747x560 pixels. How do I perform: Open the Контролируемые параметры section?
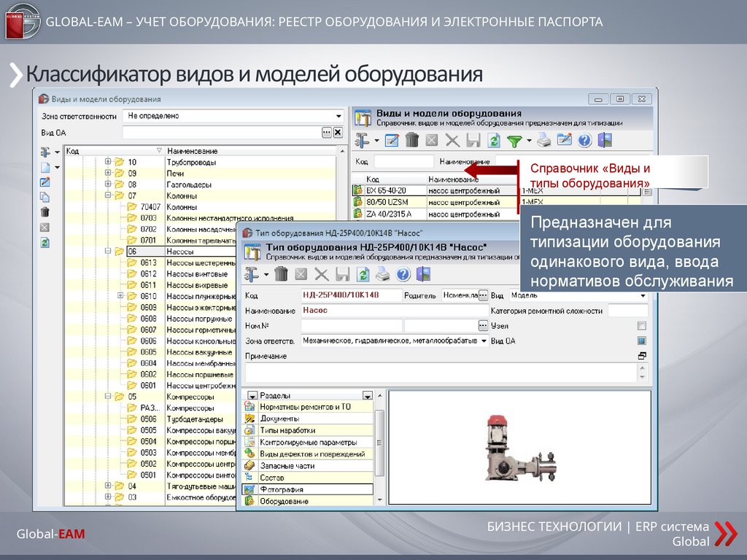[x=308, y=443]
